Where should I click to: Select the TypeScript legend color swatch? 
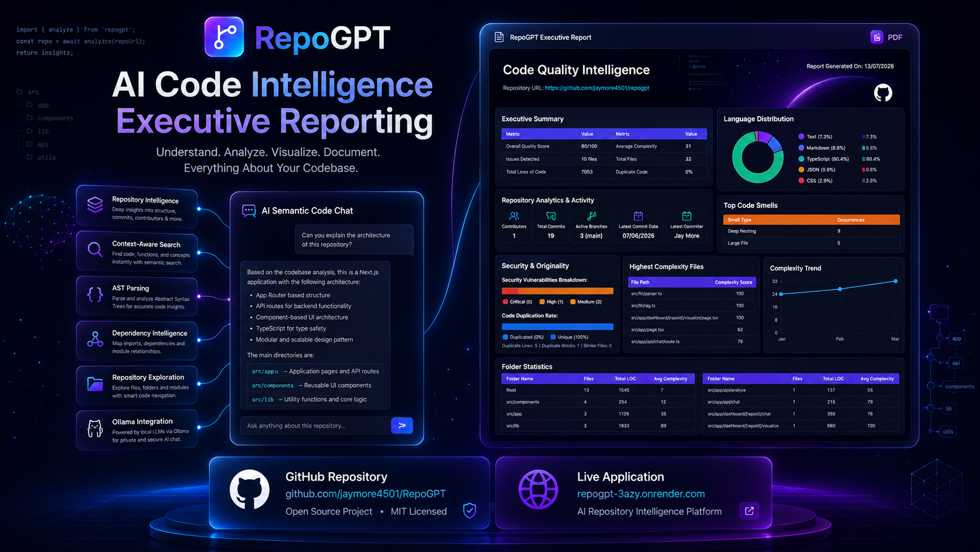[801, 159]
